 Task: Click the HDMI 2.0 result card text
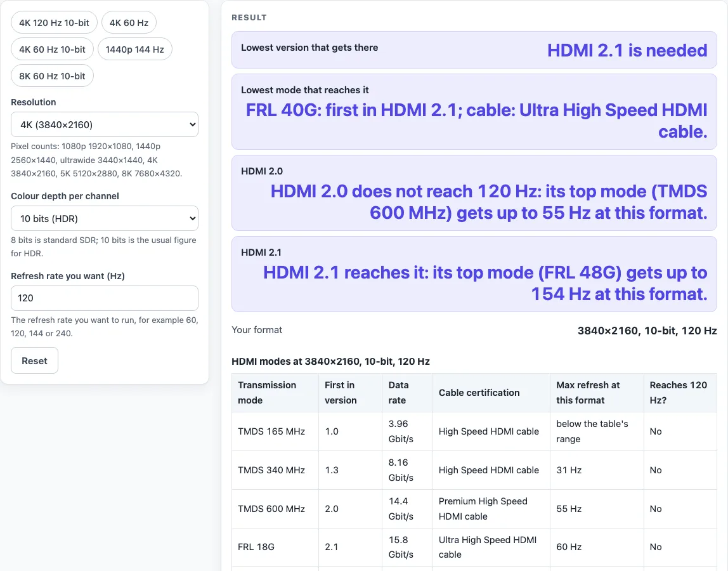[x=489, y=202]
